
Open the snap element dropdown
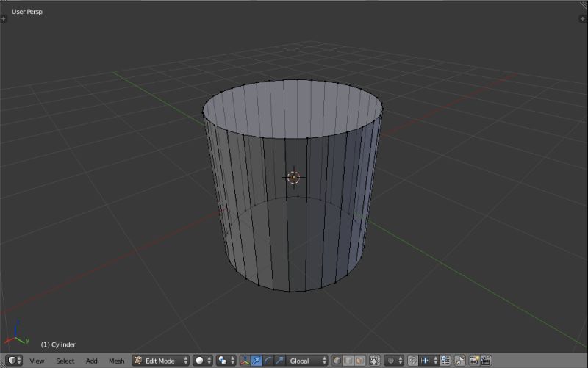tap(429, 361)
